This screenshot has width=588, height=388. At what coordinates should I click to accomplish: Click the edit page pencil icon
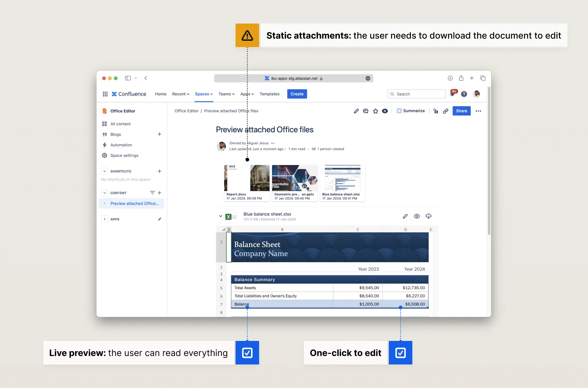tap(356, 111)
